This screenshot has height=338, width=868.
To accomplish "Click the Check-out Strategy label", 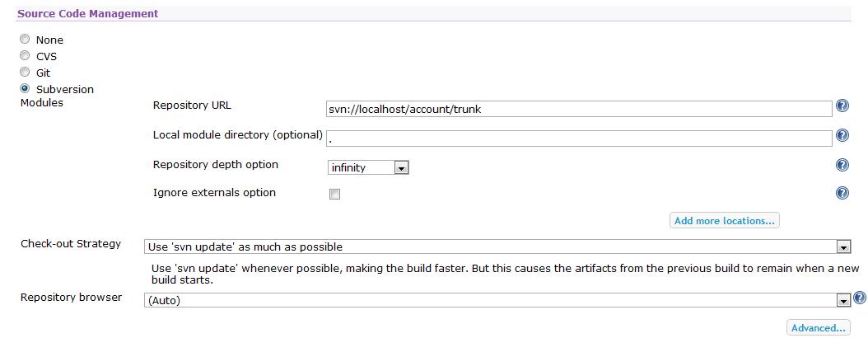I will pyautogui.click(x=71, y=244).
